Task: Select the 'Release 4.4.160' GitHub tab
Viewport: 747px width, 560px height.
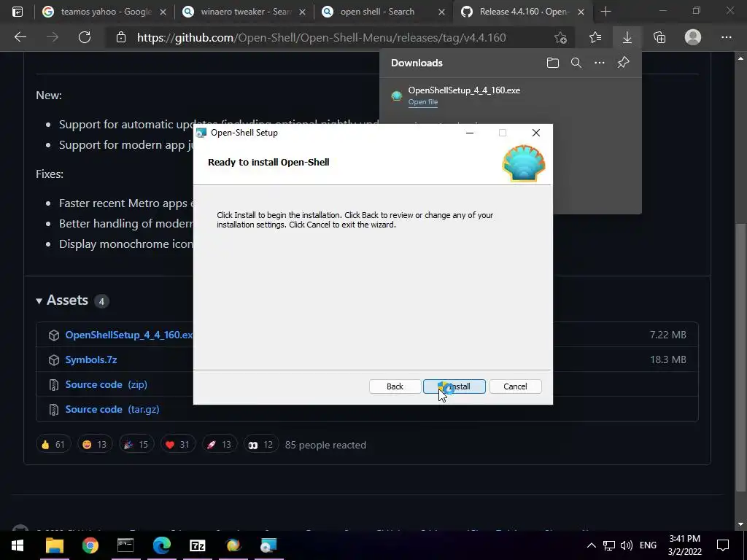Action: tap(523, 12)
